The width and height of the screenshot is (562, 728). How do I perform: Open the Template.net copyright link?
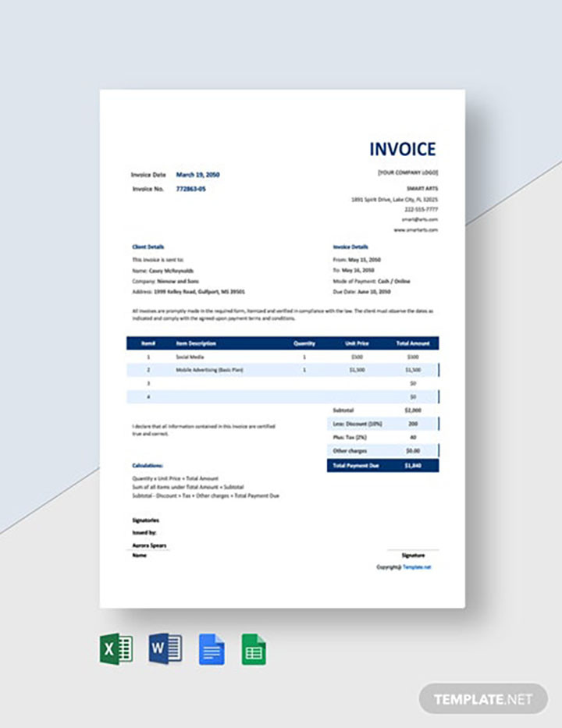coord(418,567)
